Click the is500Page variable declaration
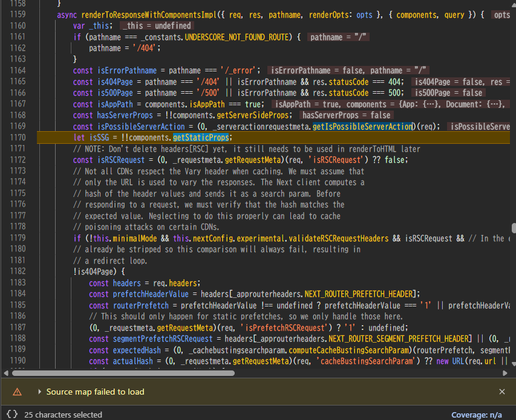This screenshot has height=420, width=516. 115,93
